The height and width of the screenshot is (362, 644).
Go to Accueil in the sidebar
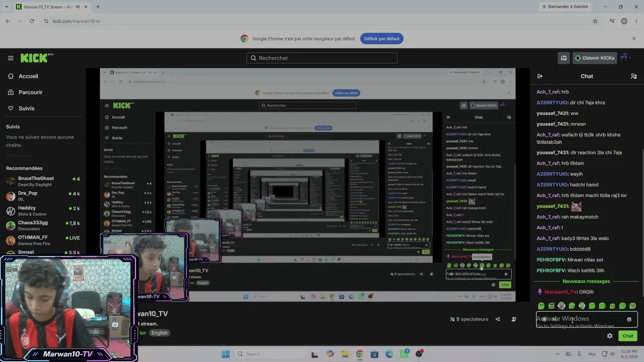point(29,76)
